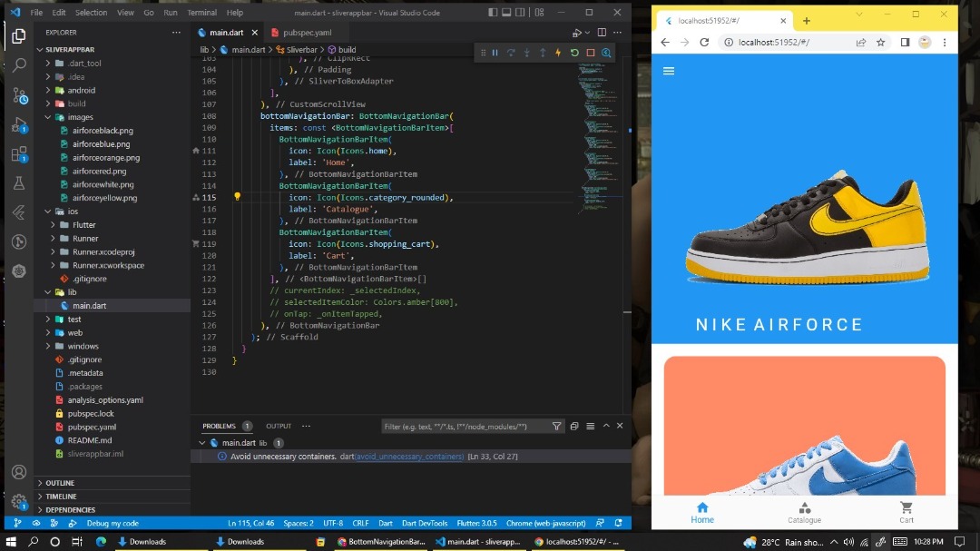Click Dart DevTools in status bar

[x=425, y=524]
